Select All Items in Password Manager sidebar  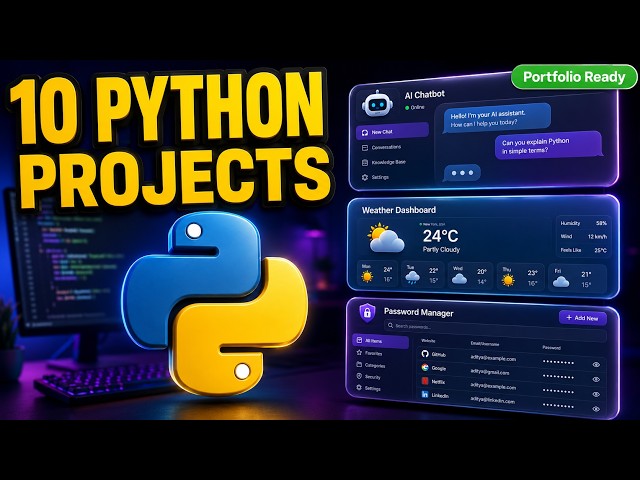coord(380,340)
